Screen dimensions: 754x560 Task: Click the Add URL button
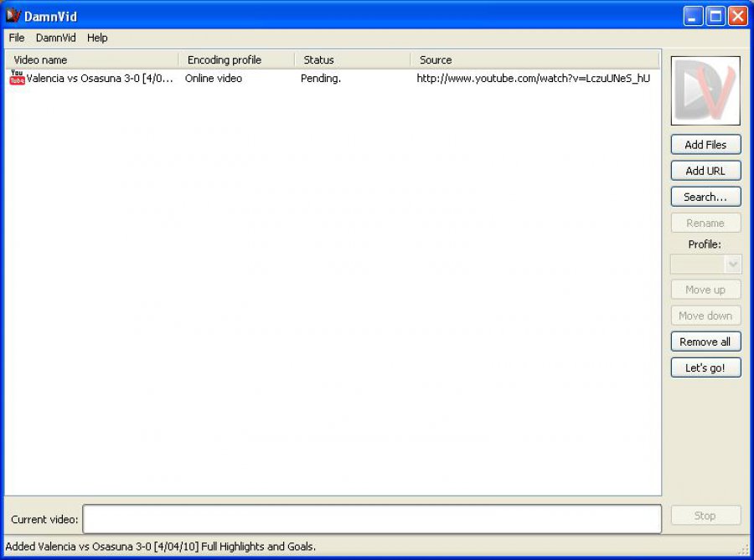click(705, 171)
